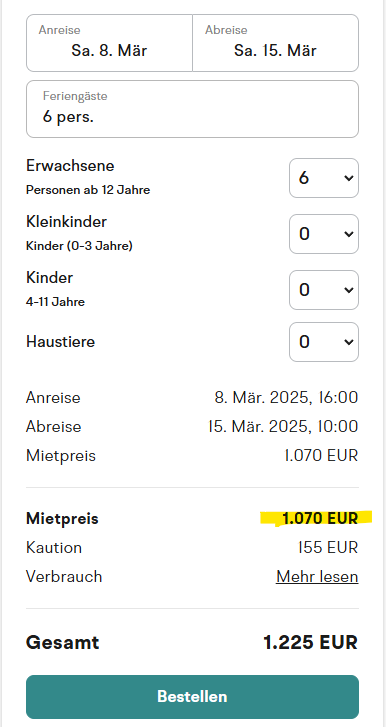Viewport: 386px width, 727px height.
Task: Open the Anreise date field
Action: (109, 43)
